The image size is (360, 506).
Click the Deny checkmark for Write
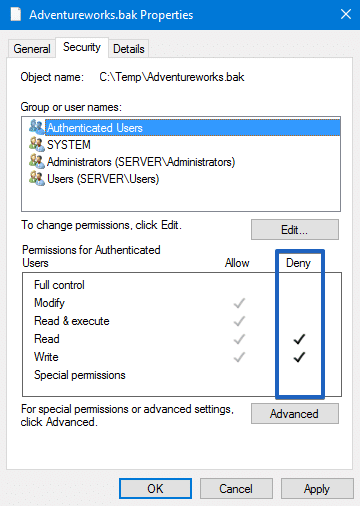pos(299,357)
